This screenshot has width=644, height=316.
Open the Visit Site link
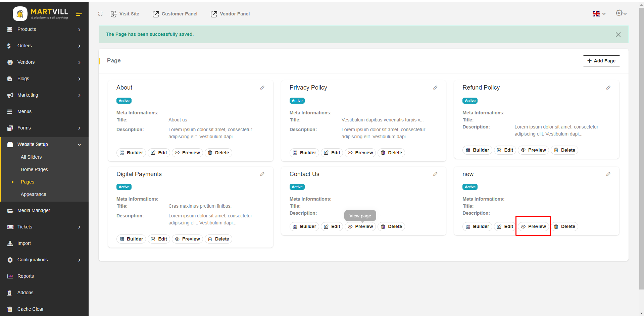125,14
